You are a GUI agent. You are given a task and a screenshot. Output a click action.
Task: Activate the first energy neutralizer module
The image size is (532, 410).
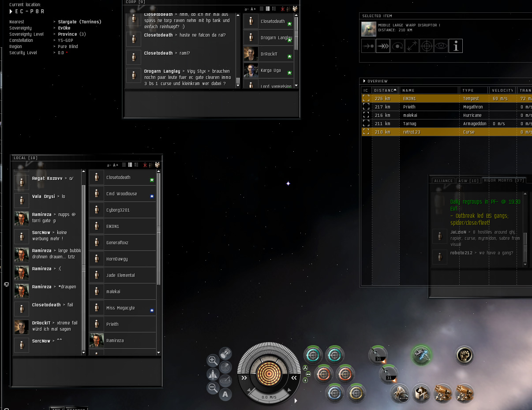pos(443,393)
